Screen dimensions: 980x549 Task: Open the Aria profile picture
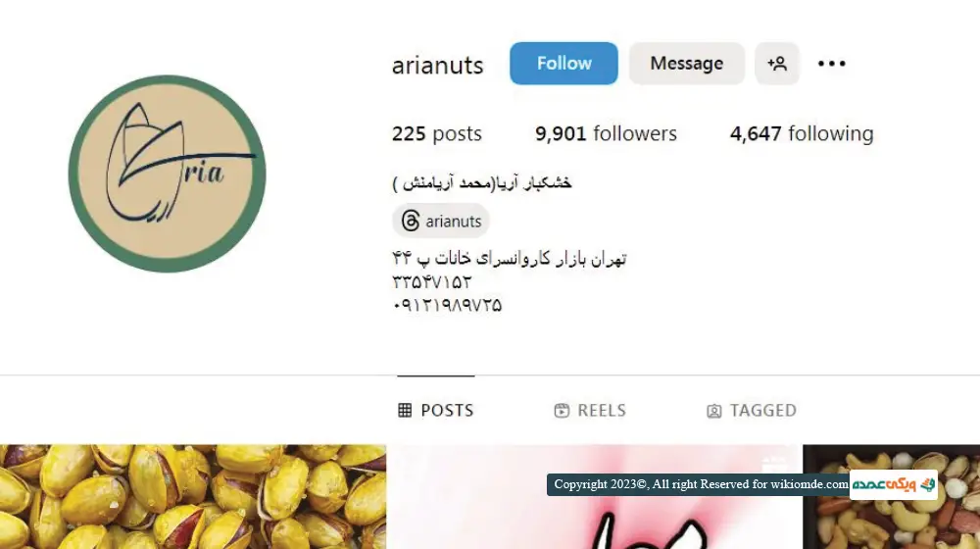167,174
